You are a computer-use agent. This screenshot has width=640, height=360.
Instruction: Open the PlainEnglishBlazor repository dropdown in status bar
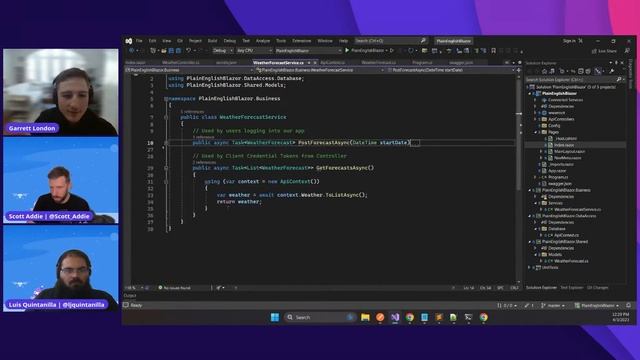click(597, 305)
